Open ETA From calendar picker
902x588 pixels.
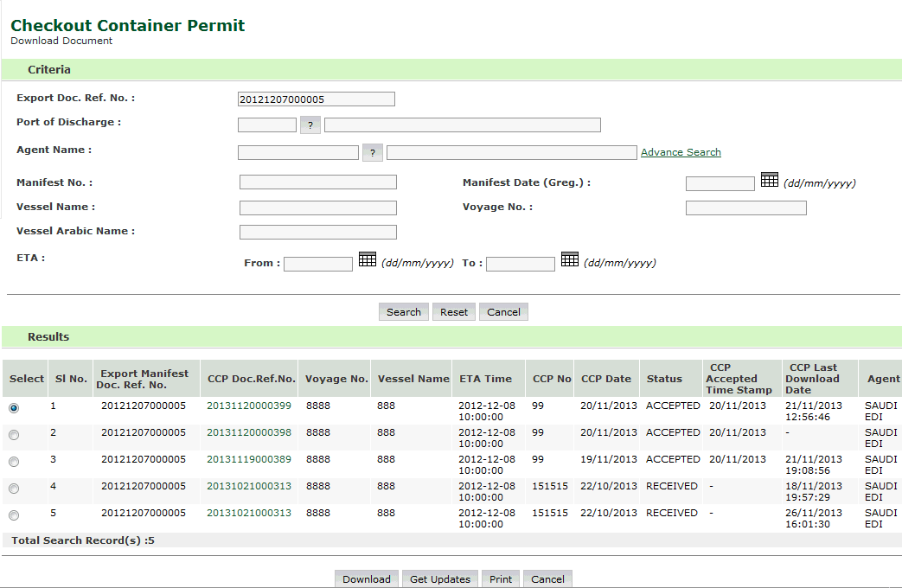pyautogui.click(x=367, y=259)
